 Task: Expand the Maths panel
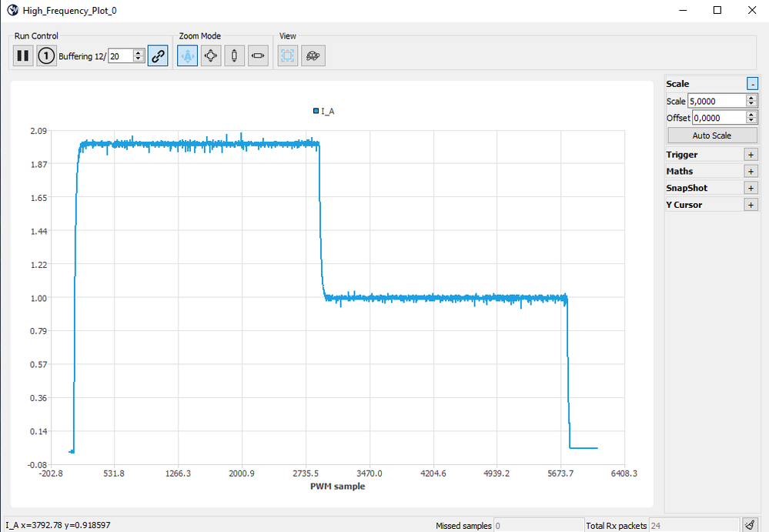751,171
